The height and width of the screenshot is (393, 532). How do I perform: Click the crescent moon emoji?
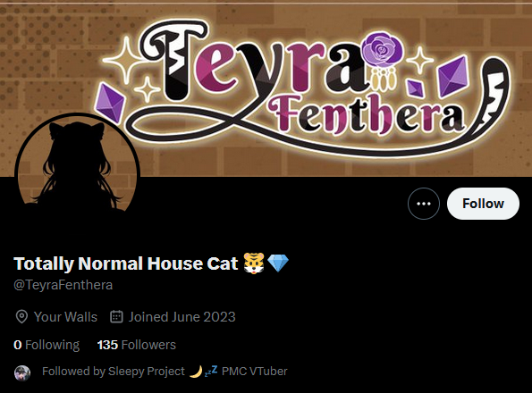196,372
